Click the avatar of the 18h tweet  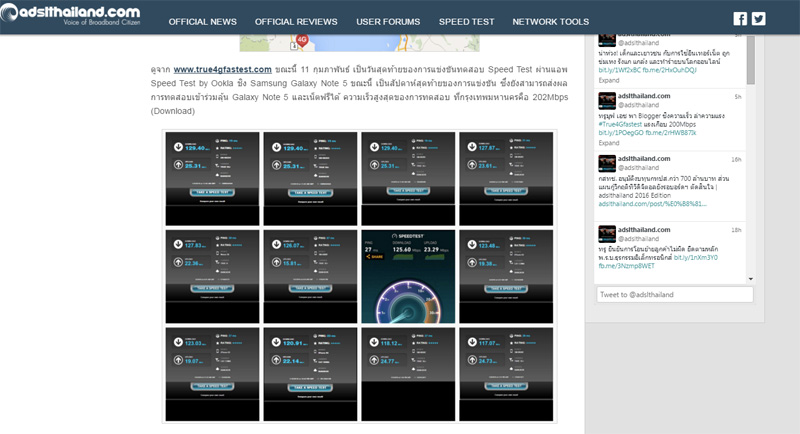pos(607,234)
